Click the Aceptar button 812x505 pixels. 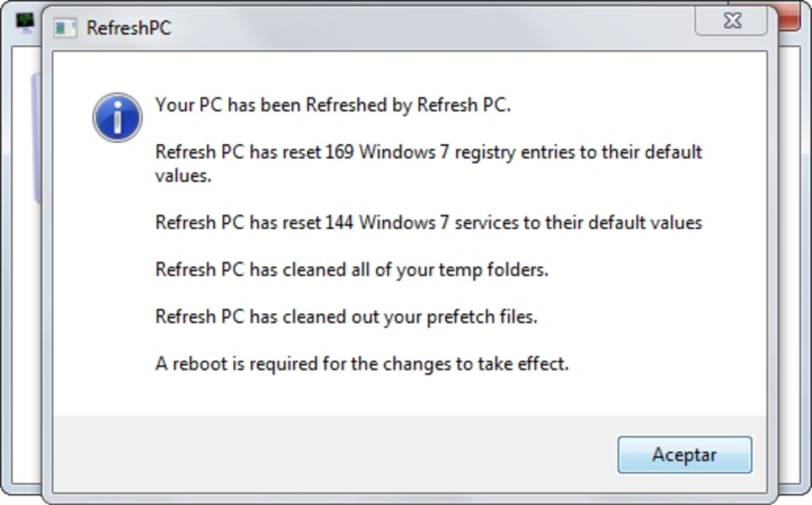(x=684, y=454)
